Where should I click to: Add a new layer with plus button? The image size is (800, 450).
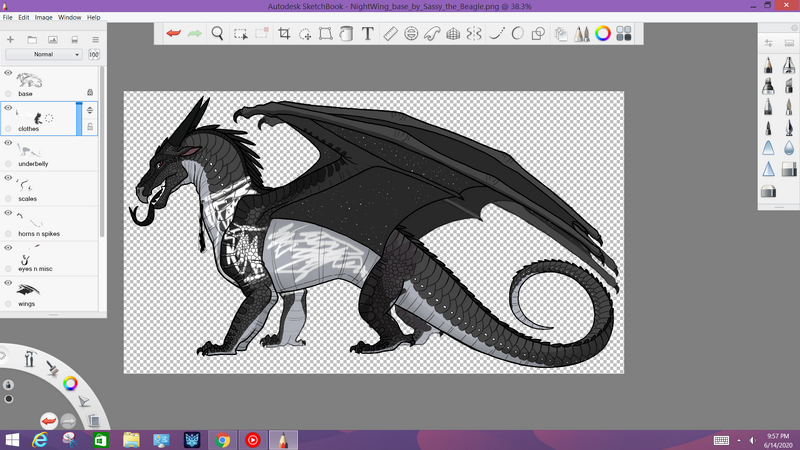[10, 39]
